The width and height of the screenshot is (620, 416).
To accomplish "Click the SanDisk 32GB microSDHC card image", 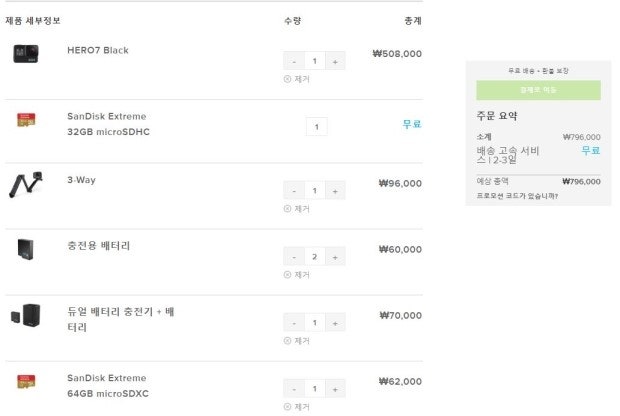I will coord(26,120).
